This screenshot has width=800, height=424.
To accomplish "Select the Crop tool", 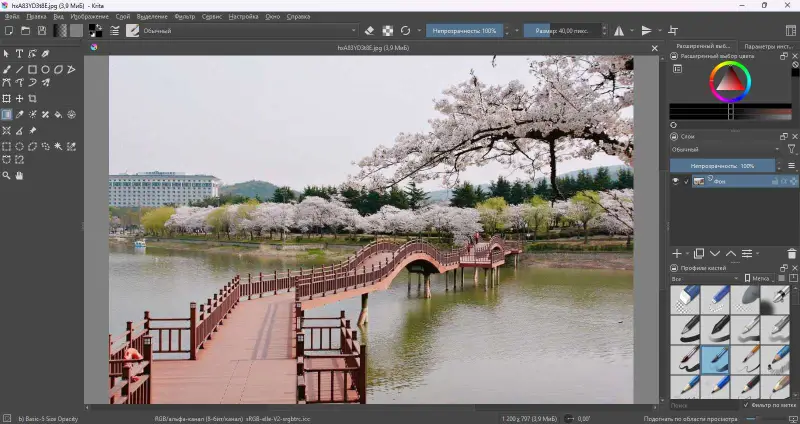I will (32, 98).
